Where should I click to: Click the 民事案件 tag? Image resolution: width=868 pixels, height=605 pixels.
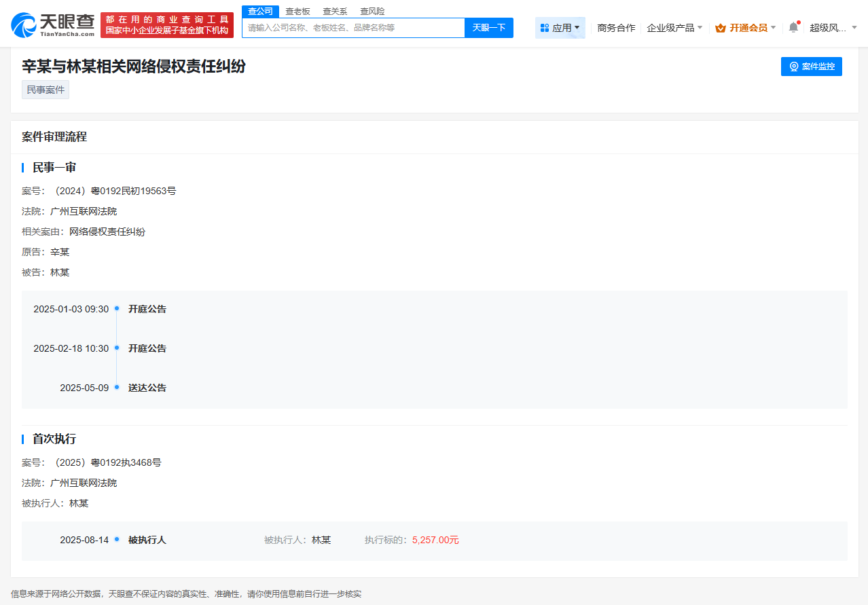pyautogui.click(x=45, y=89)
